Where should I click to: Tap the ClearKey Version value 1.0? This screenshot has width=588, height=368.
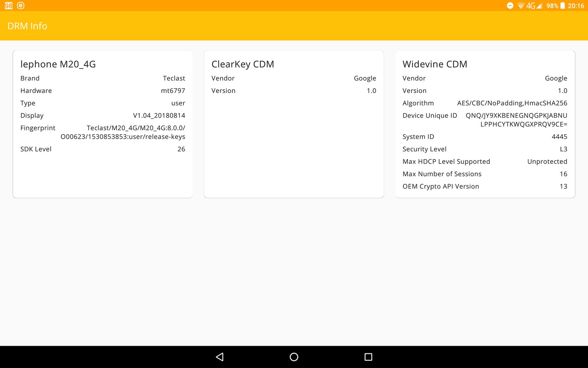pos(372,90)
